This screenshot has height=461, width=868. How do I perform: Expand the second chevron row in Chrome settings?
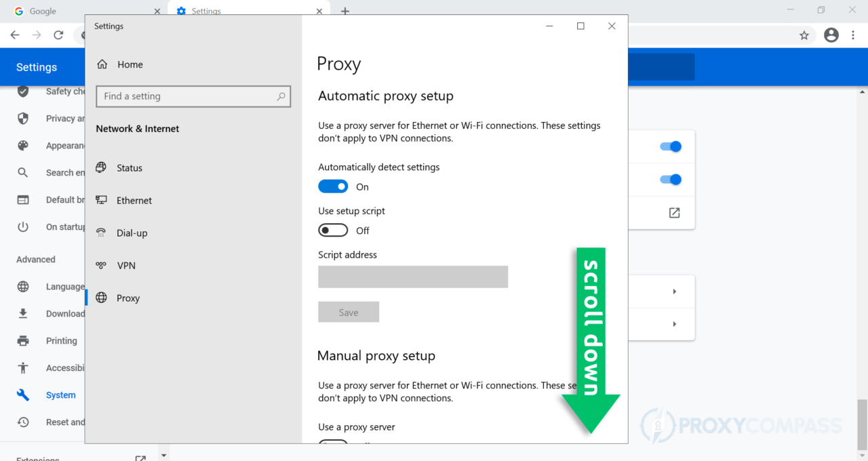coord(673,324)
